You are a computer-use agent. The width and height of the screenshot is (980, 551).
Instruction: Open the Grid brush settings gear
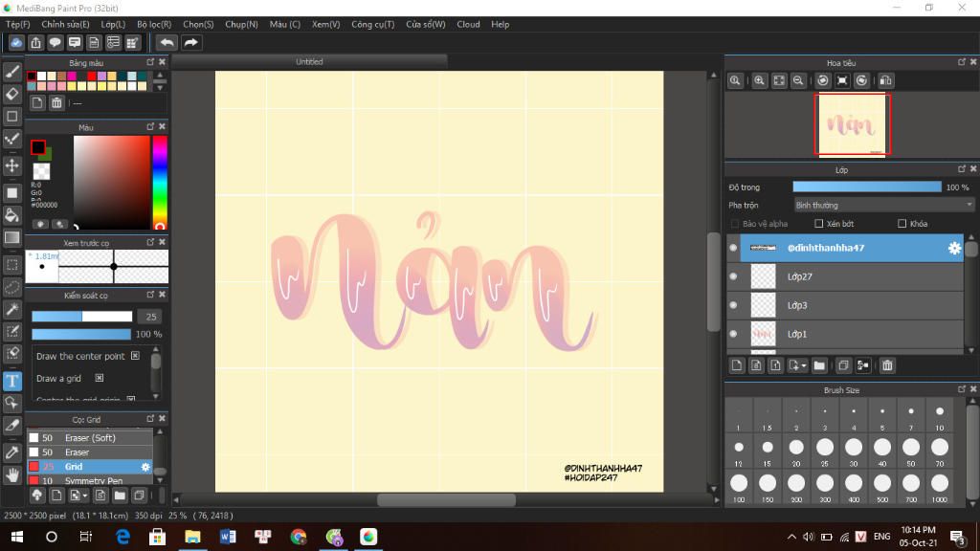145,467
